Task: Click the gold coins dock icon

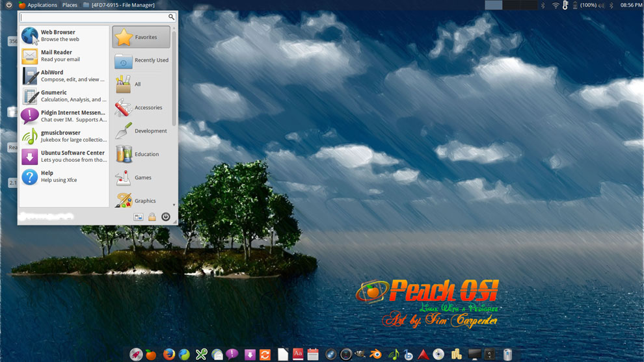Action: click(x=456, y=354)
